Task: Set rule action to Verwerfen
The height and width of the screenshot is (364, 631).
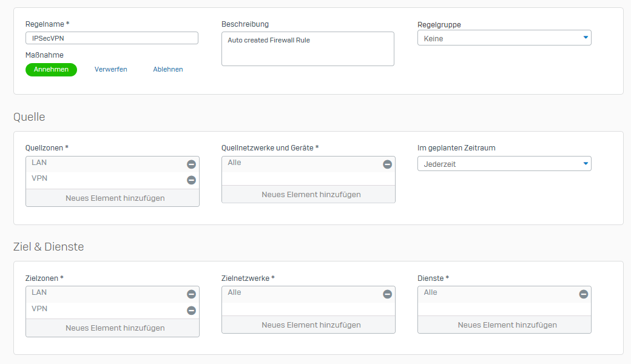Action: [x=111, y=70]
